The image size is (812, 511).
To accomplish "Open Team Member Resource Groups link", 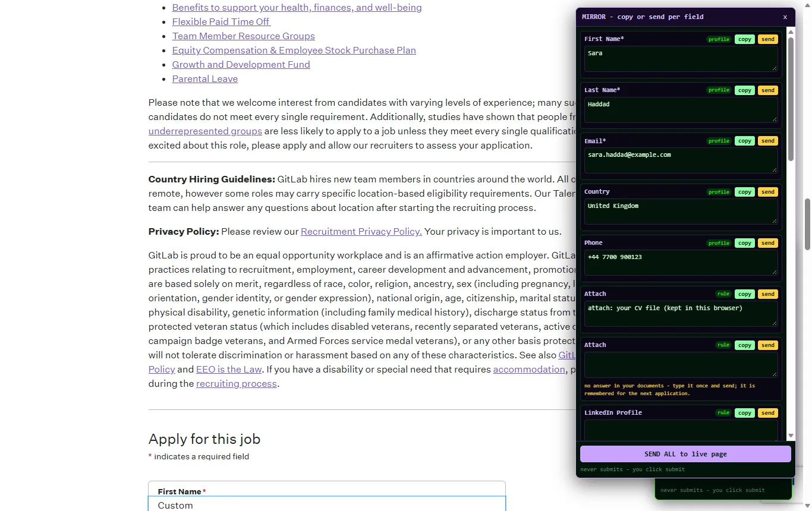I will (244, 36).
